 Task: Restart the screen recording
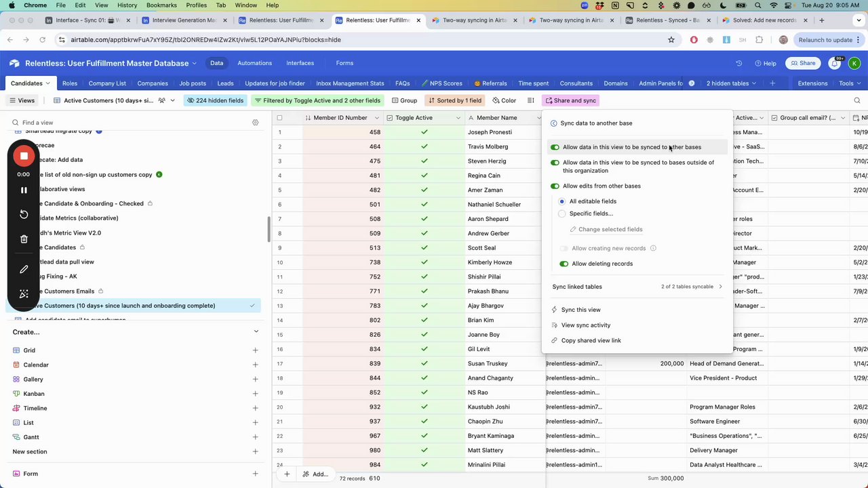coord(24,214)
